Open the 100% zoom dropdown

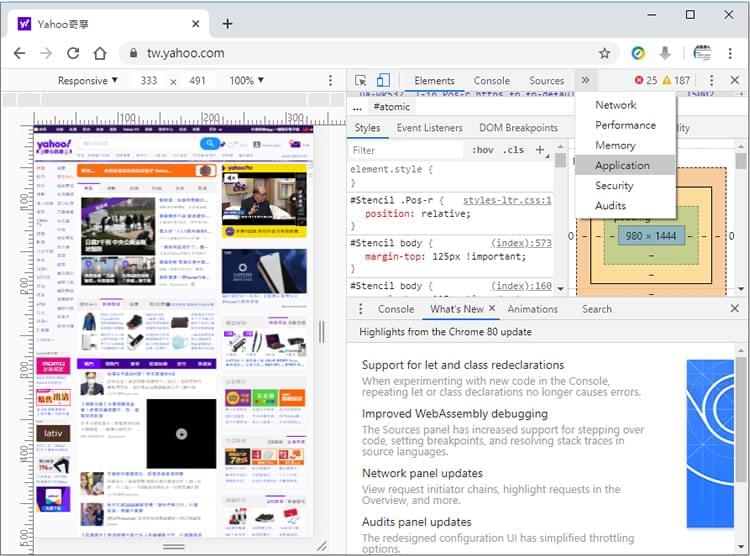tap(246, 80)
